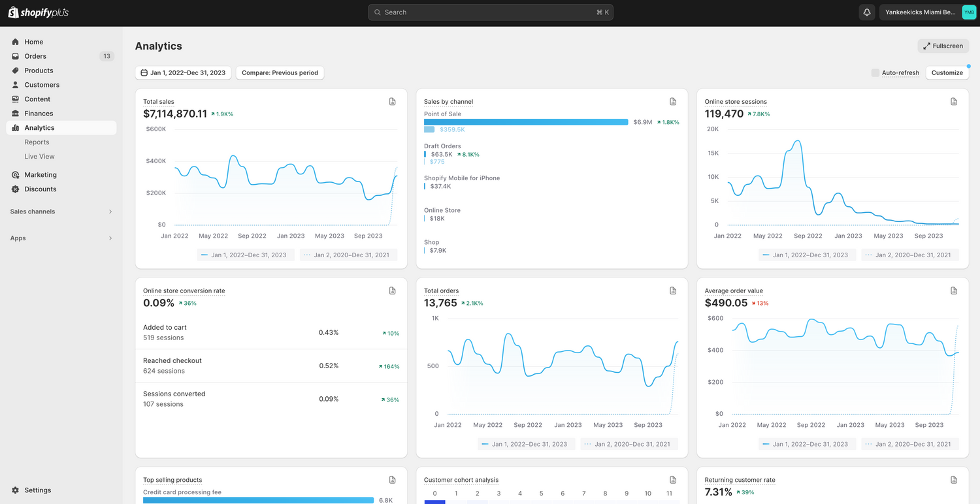This screenshot has width=980, height=504.
Task: Click the Search input field
Action: (x=490, y=12)
